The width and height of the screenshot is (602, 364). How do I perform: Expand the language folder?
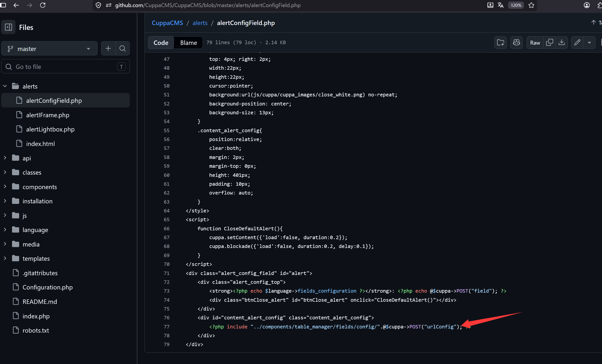5,230
